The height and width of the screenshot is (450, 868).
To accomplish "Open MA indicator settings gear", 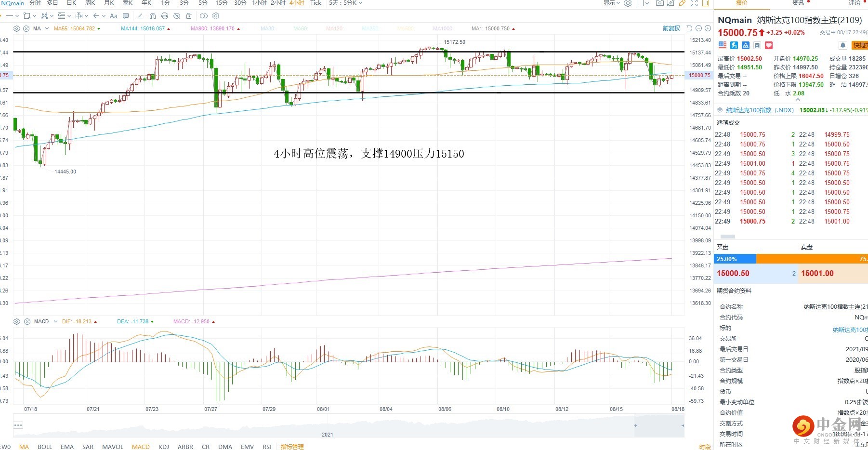I will (x=16, y=29).
